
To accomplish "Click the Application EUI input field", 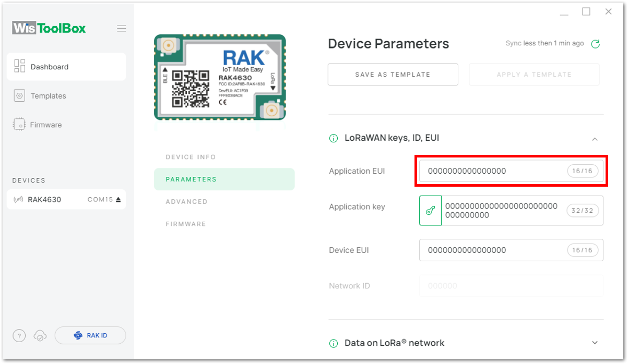I will click(x=511, y=171).
